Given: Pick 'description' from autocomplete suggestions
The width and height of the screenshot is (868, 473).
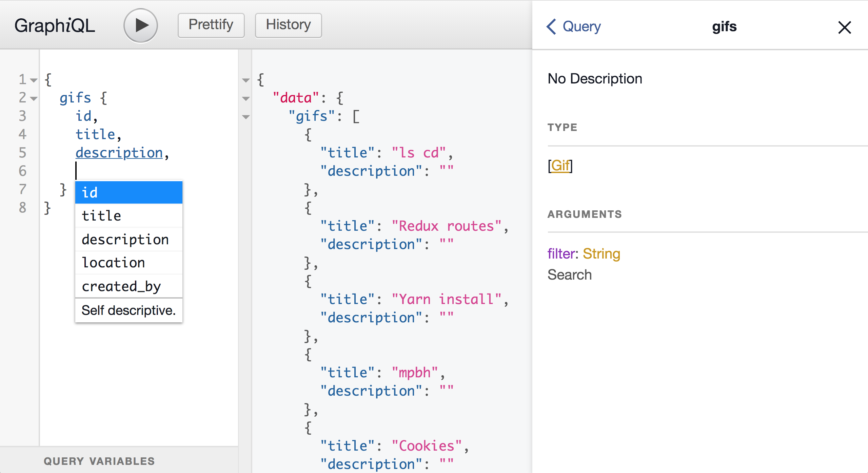Looking at the screenshot, I should click(129, 239).
